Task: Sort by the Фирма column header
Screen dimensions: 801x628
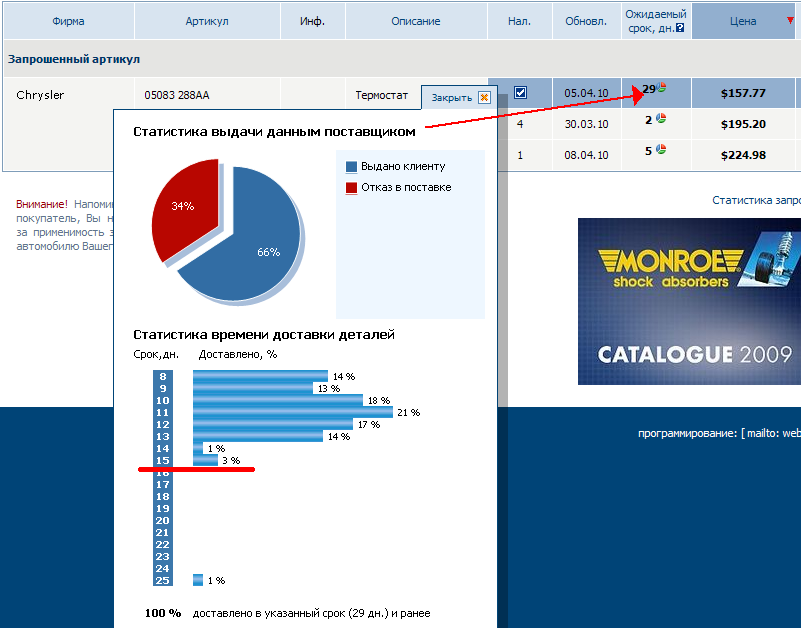Action: pyautogui.click(x=67, y=21)
